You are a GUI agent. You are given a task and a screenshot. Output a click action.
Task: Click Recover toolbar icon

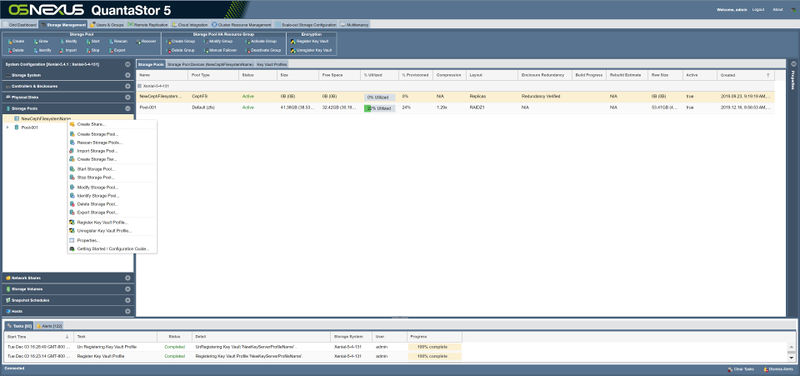coord(138,41)
